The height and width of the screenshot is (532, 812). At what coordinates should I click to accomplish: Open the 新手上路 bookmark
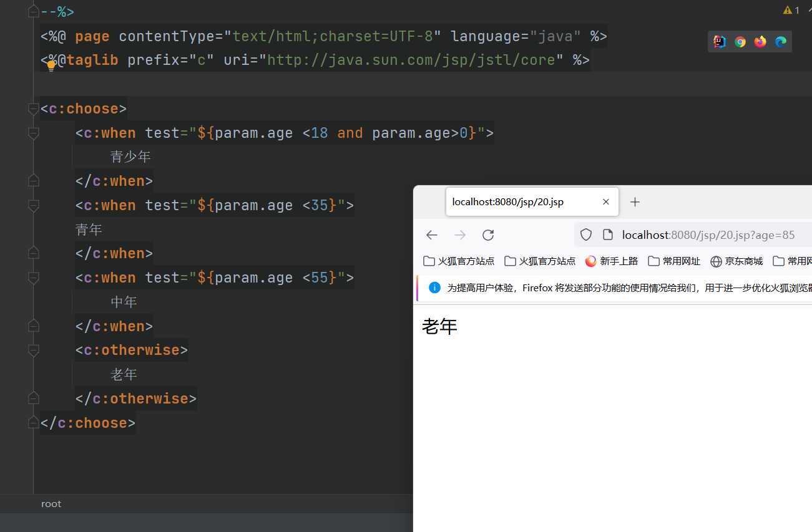point(612,261)
